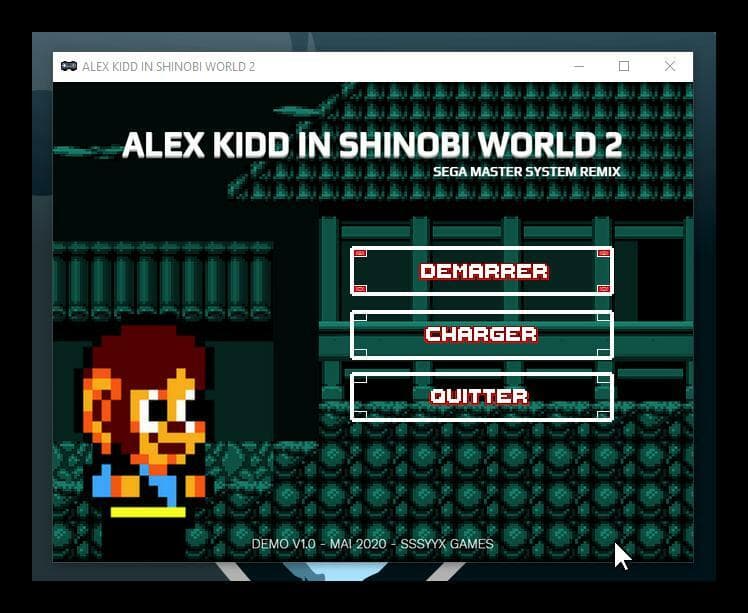
Task: Click the ALEX KIDD IN SHINOBI WORLD 2 title
Action: (x=372, y=144)
